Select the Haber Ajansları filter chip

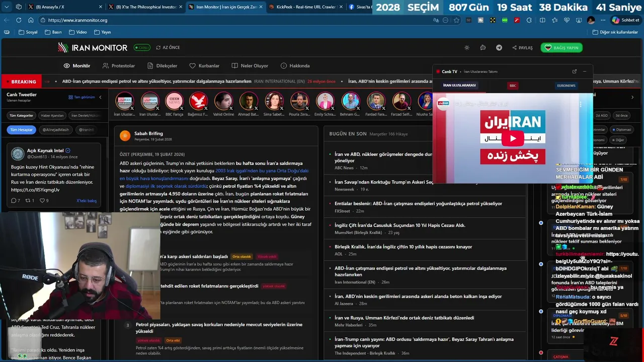(x=52, y=116)
